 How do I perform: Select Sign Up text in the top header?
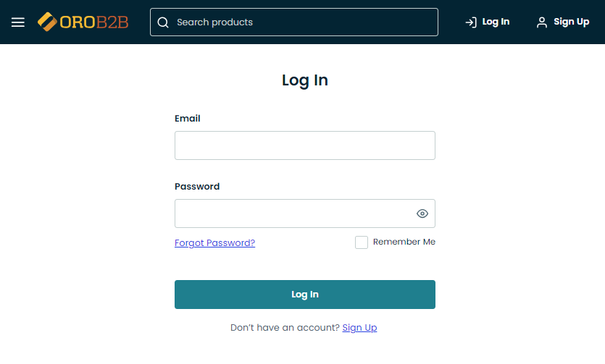pos(571,22)
